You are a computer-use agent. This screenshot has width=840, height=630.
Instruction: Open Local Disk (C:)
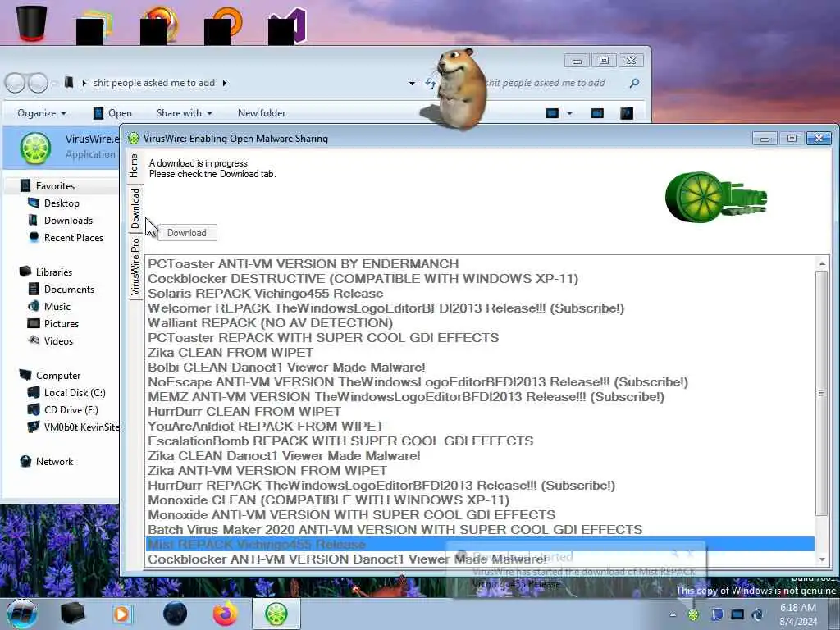pyautogui.click(x=75, y=393)
